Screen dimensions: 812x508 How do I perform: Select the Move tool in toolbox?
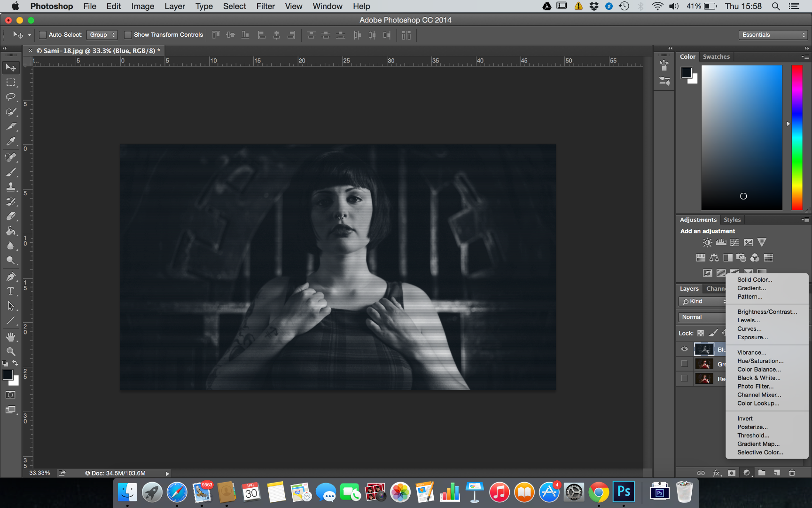pyautogui.click(x=10, y=68)
